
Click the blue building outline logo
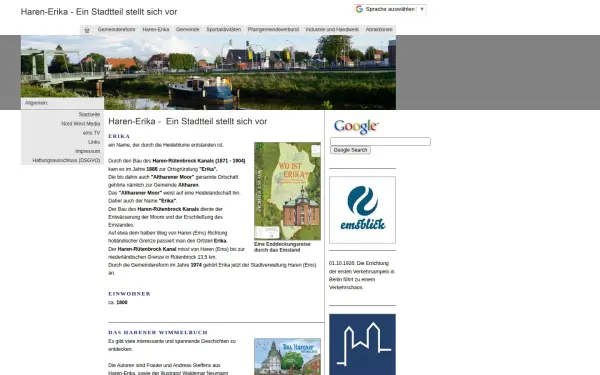click(362, 344)
